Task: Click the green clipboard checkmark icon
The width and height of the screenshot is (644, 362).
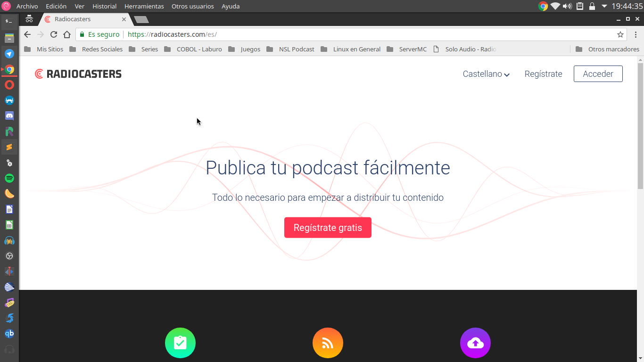Action: tap(180, 343)
